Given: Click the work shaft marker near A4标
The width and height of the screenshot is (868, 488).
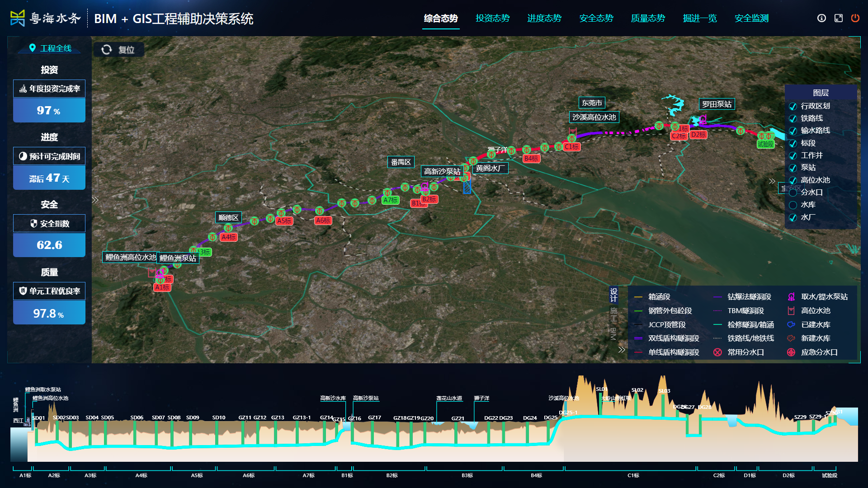Looking at the screenshot, I should click(228, 228).
